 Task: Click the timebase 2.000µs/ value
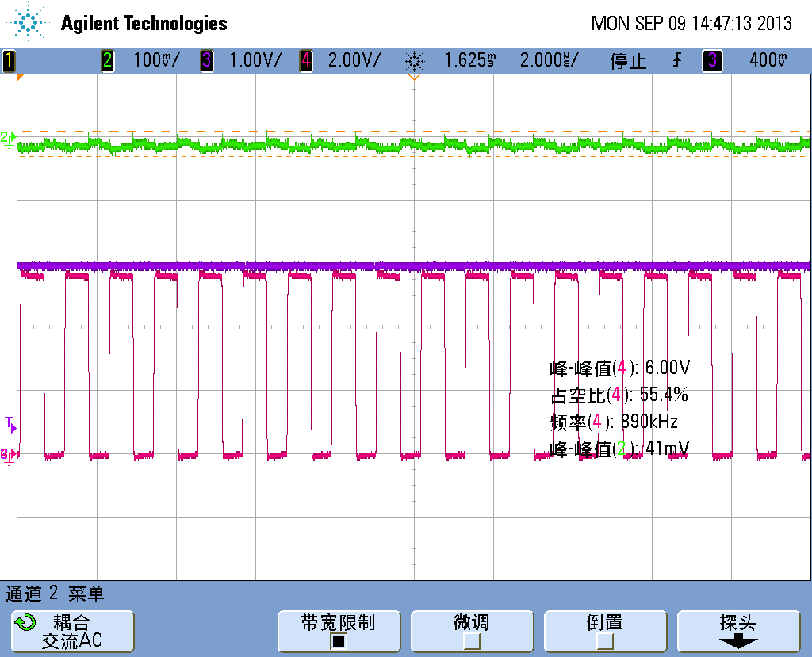549,60
